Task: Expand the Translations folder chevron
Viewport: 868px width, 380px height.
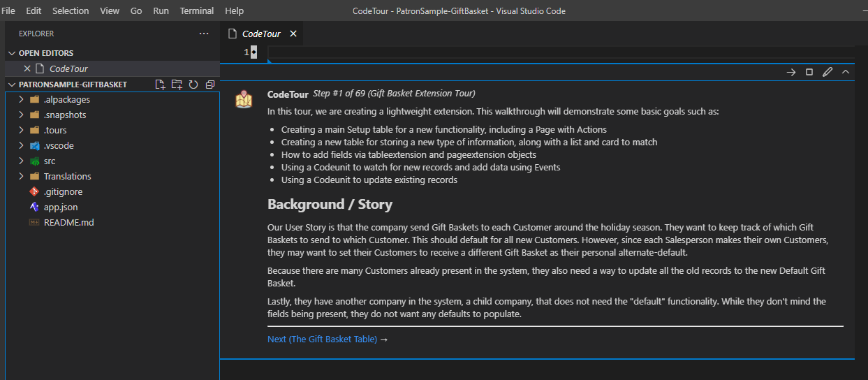Action: [22, 176]
